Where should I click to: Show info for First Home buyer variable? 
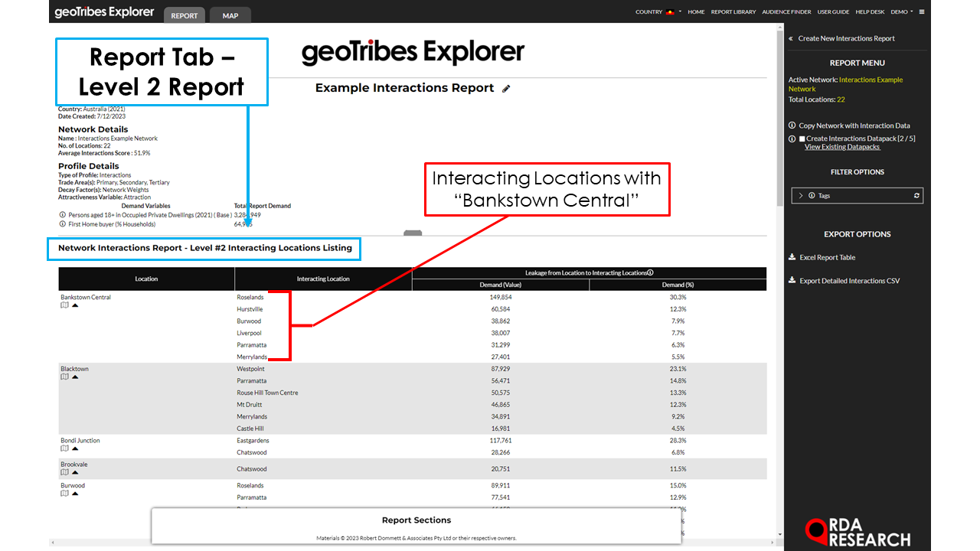(x=63, y=224)
